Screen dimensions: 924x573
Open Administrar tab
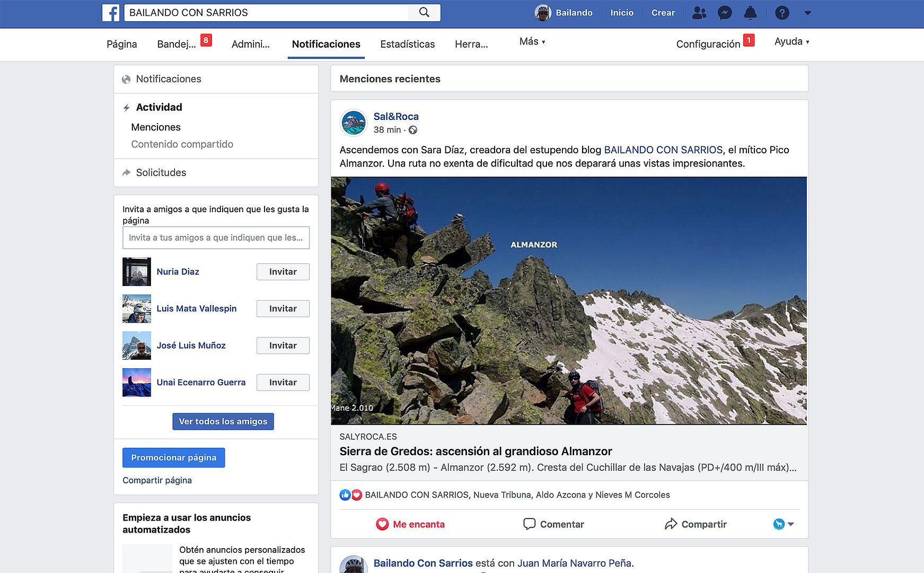[251, 44]
